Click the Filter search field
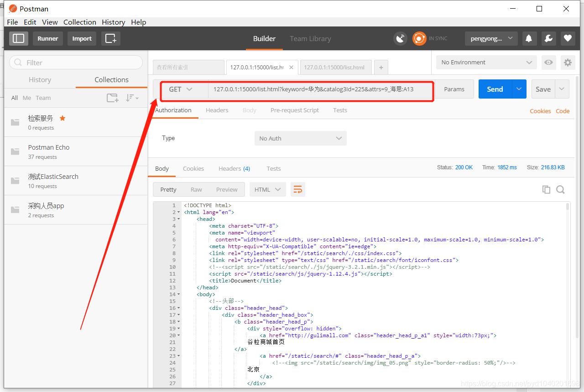This screenshot has height=392, width=584. (76, 63)
